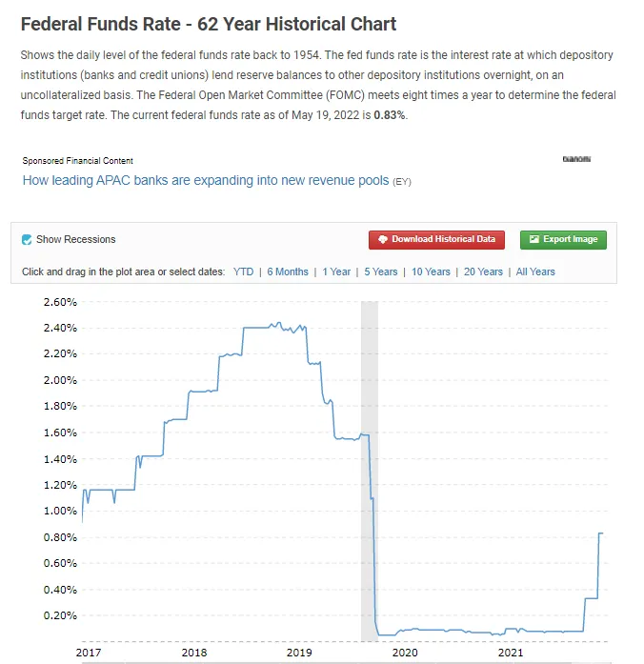Open the APAC banks sponsored link
644x664 pixels.
click(x=206, y=180)
